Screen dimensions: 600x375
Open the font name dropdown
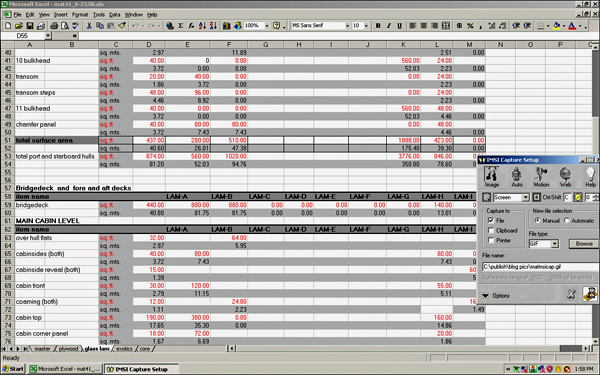347,26
